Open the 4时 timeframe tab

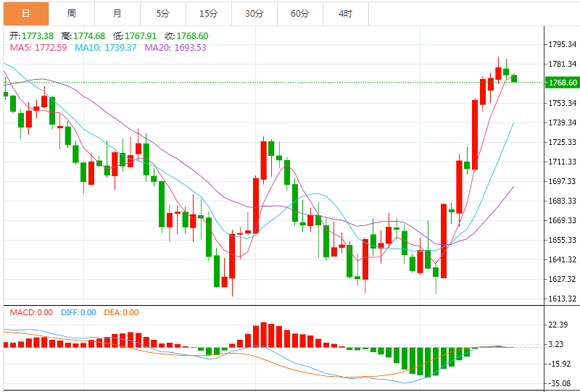click(346, 14)
